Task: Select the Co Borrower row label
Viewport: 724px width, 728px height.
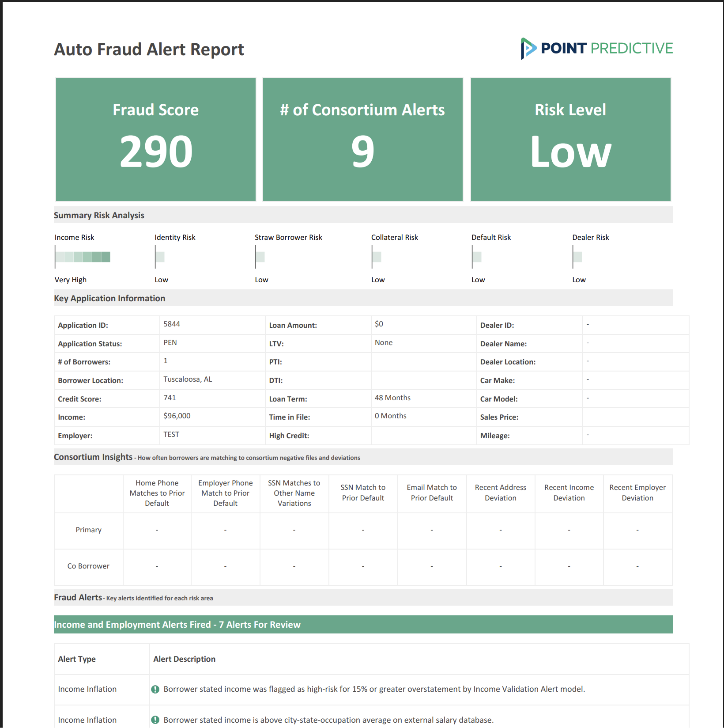Action: point(88,566)
